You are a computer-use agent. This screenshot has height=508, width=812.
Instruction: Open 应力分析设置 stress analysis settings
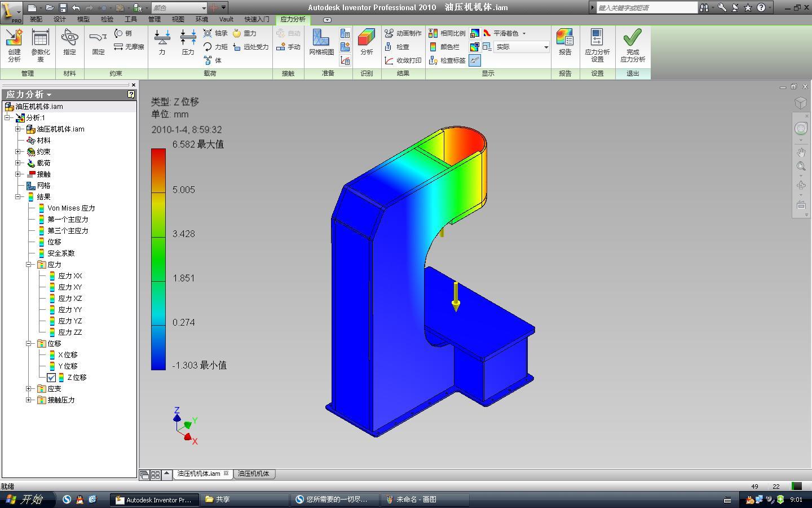pos(597,46)
